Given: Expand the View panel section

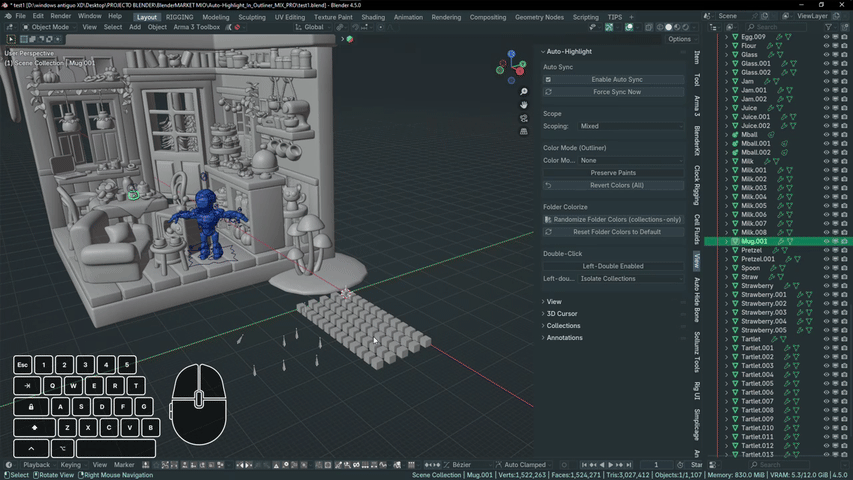Looking at the screenshot, I should (x=552, y=301).
